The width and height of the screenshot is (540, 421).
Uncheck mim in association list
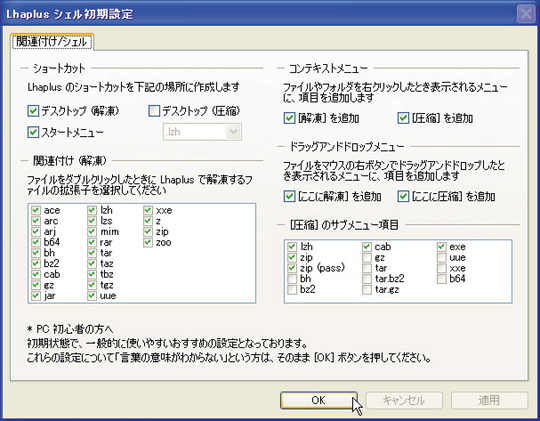coord(92,232)
